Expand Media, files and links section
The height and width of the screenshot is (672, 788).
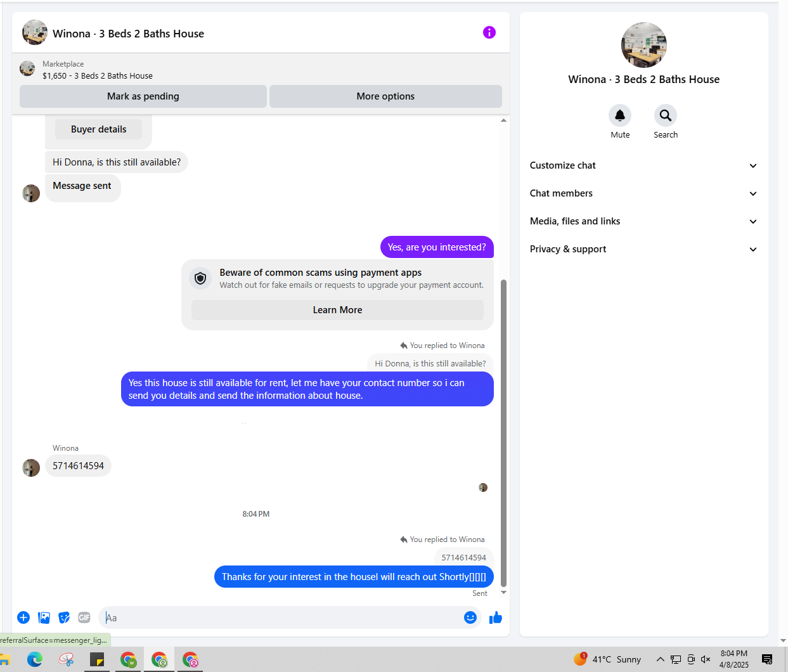(643, 221)
